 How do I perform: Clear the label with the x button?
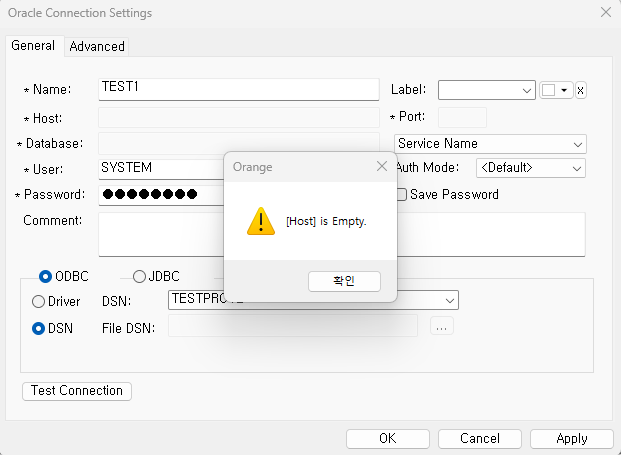[580, 90]
